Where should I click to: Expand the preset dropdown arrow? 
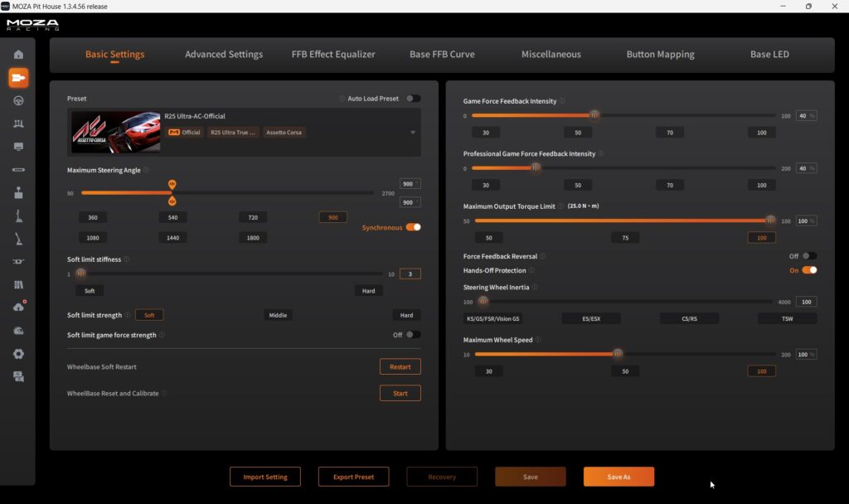tap(413, 133)
